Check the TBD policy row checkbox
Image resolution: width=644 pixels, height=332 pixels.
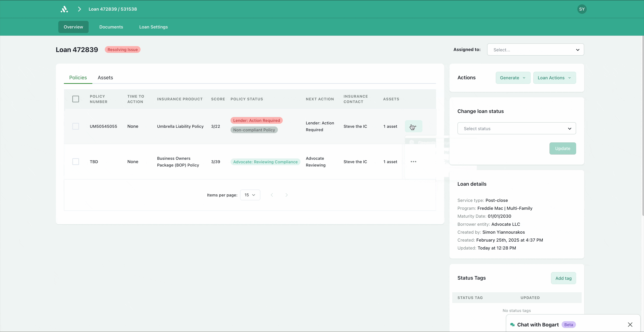(x=75, y=162)
